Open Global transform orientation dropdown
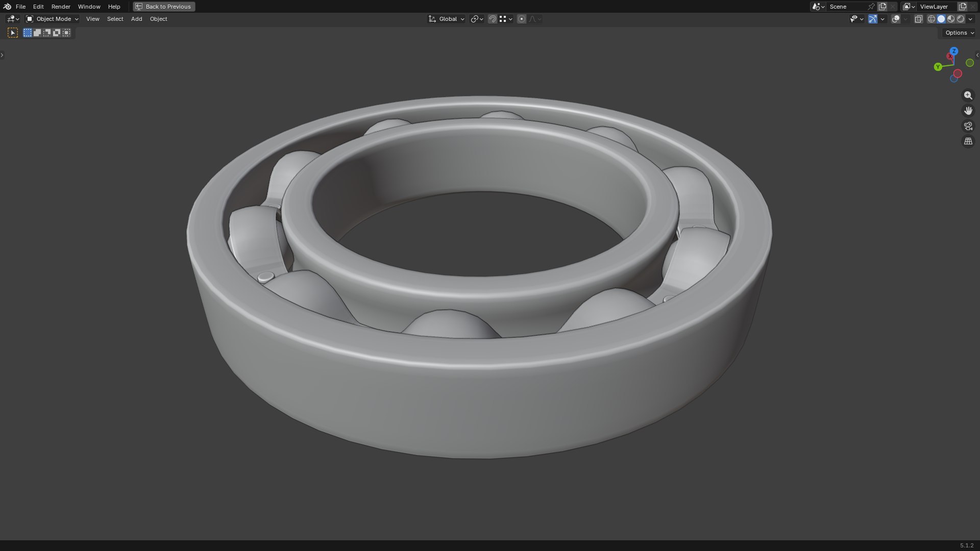This screenshot has width=980, height=551. click(x=447, y=19)
